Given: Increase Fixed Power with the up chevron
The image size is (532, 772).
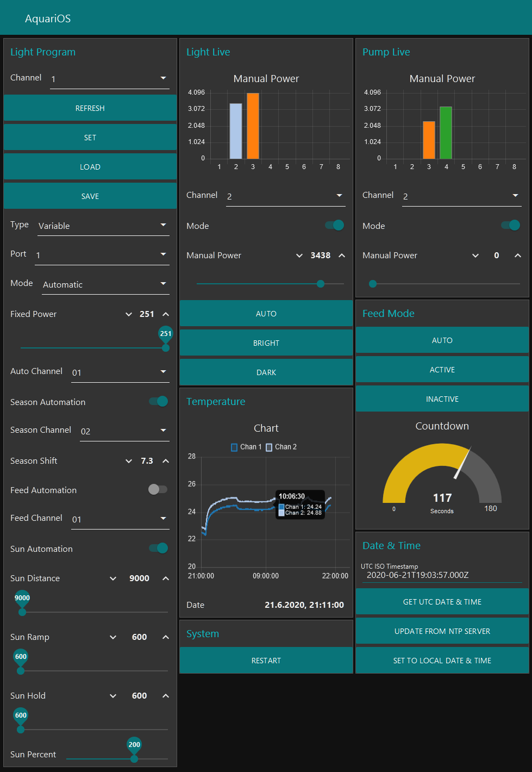Looking at the screenshot, I should click(x=166, y=314).
